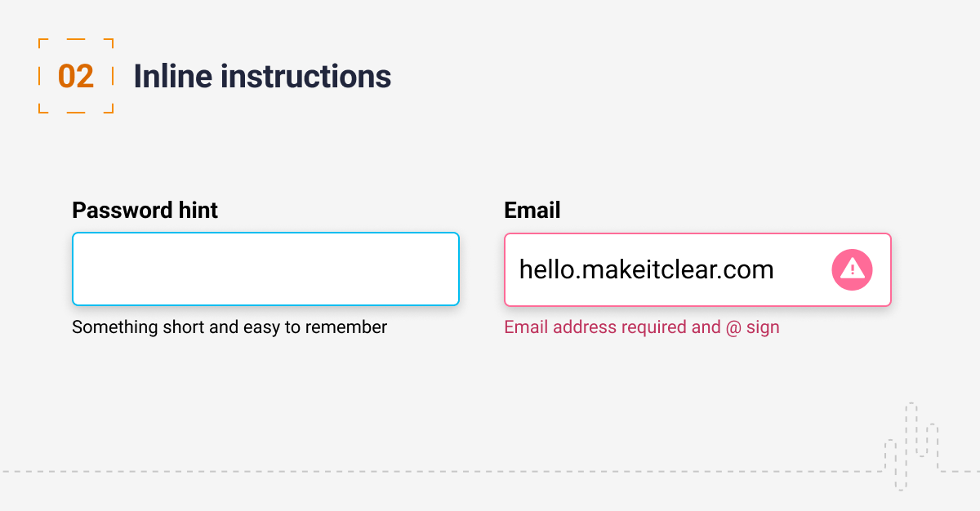Click inside the Password hint field

tap(265, 269)
